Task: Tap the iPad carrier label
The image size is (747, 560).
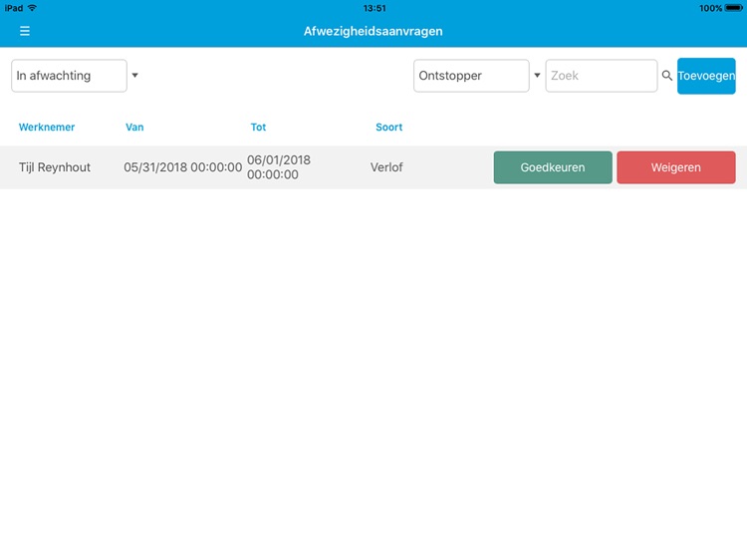Action: [14, 8]
